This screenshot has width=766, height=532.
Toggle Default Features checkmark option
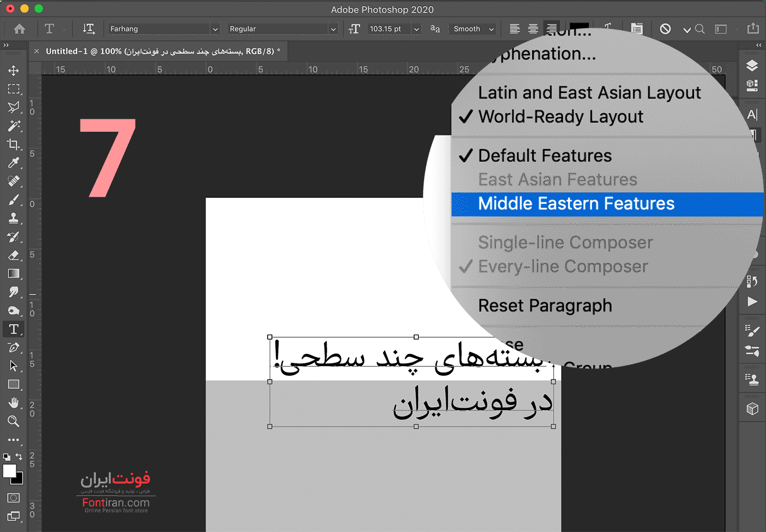[544, 156]
